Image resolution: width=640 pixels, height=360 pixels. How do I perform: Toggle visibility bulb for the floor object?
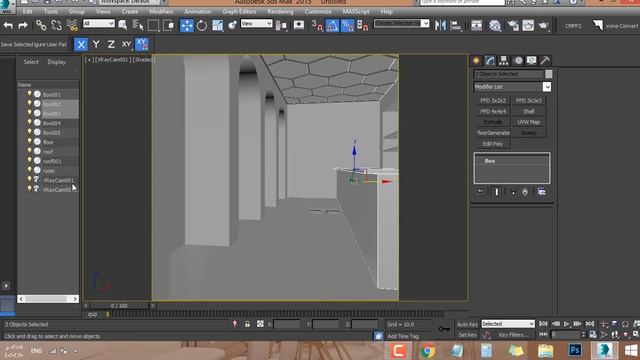pyautogui.click(x=29, y=141)
